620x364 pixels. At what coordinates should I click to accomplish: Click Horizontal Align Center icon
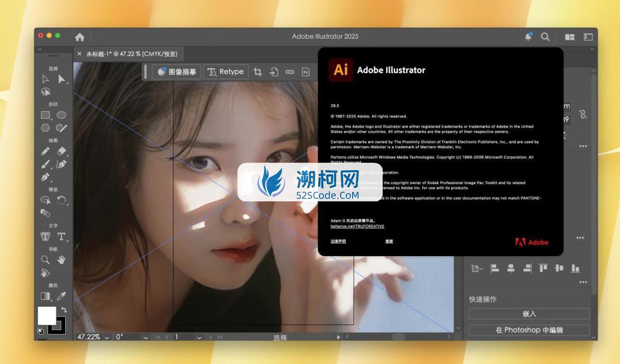click(511, 268)
